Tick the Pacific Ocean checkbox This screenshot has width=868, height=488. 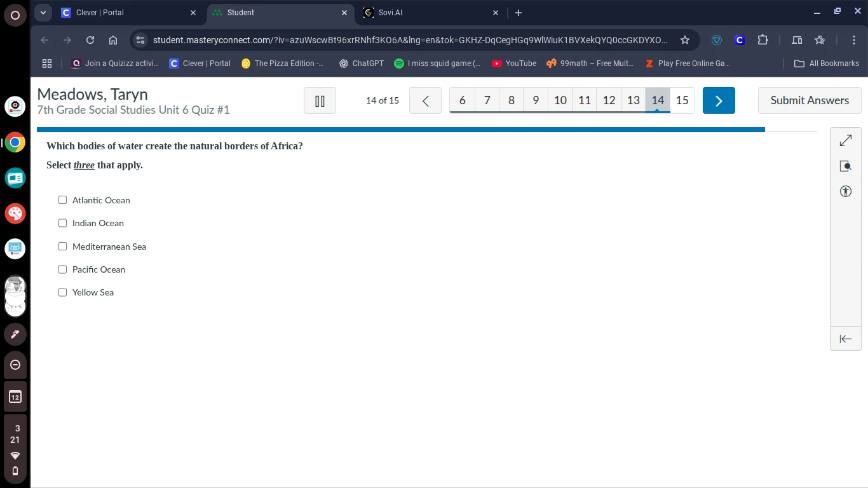click(62, 269)
